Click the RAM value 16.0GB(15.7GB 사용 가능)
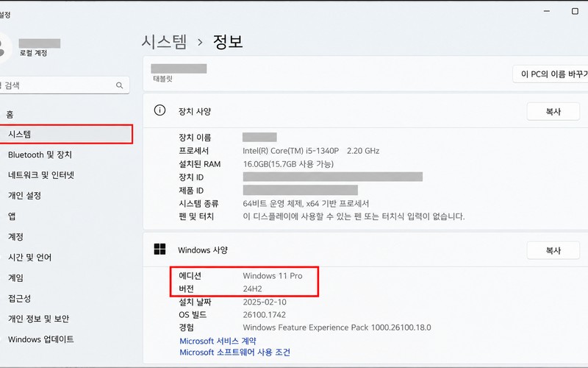This screenshot has width=588, height=368. click(288, 164)
